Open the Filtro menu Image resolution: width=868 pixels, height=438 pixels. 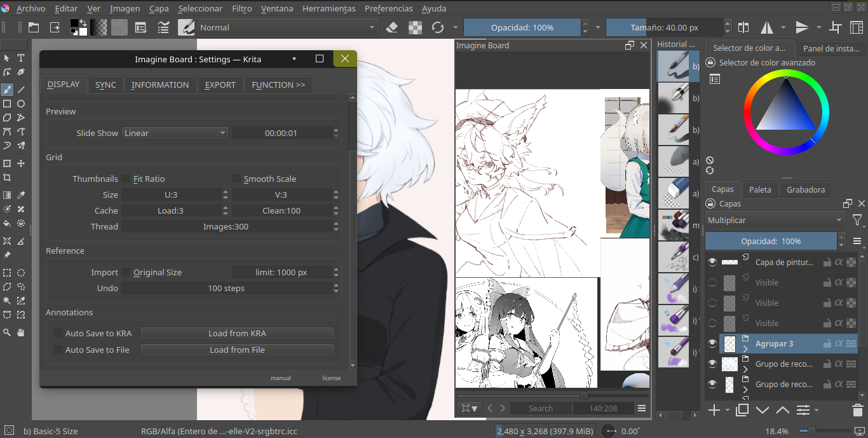(x=241, y=8)
